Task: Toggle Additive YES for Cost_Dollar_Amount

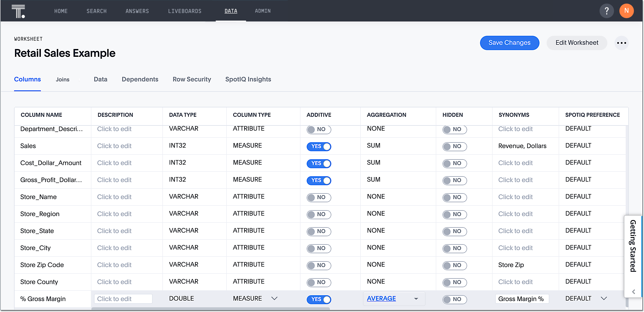Action: [x=319, y=163]
